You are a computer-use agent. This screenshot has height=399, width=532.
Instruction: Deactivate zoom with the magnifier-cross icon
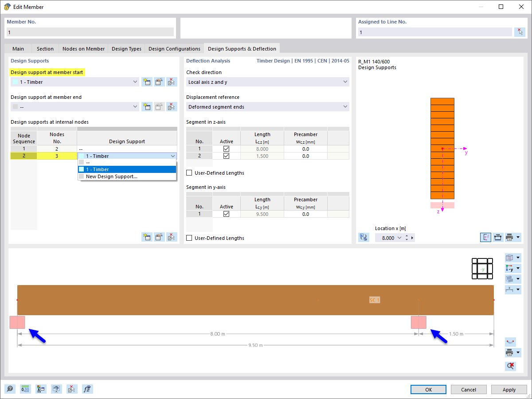pyautogui.click(x=510, y=366)
